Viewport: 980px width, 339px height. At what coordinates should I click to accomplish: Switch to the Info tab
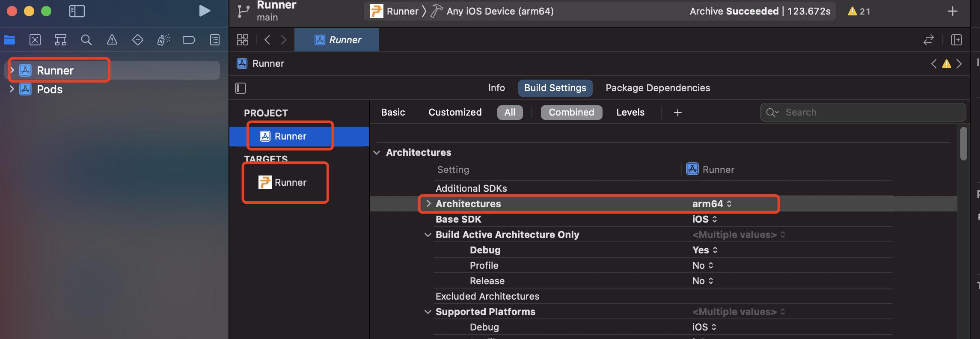pyautogui.click(x=496, y=88)
